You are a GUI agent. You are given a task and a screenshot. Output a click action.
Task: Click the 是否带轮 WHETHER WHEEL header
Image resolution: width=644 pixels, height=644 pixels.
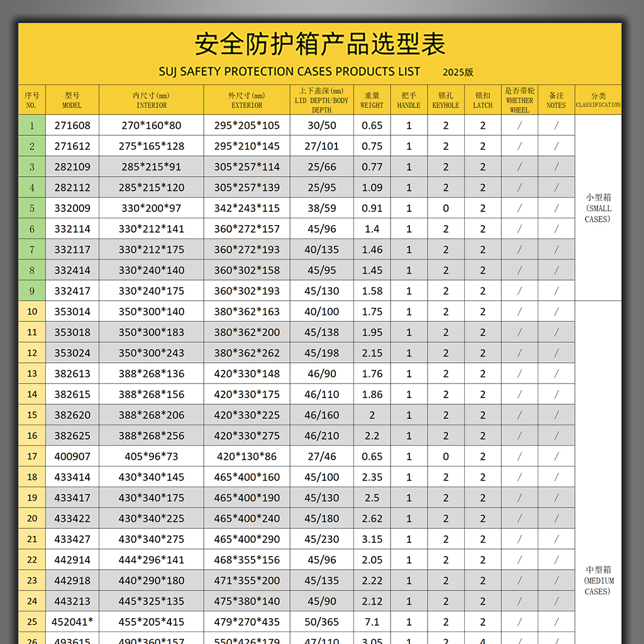[x=519, y=100]
